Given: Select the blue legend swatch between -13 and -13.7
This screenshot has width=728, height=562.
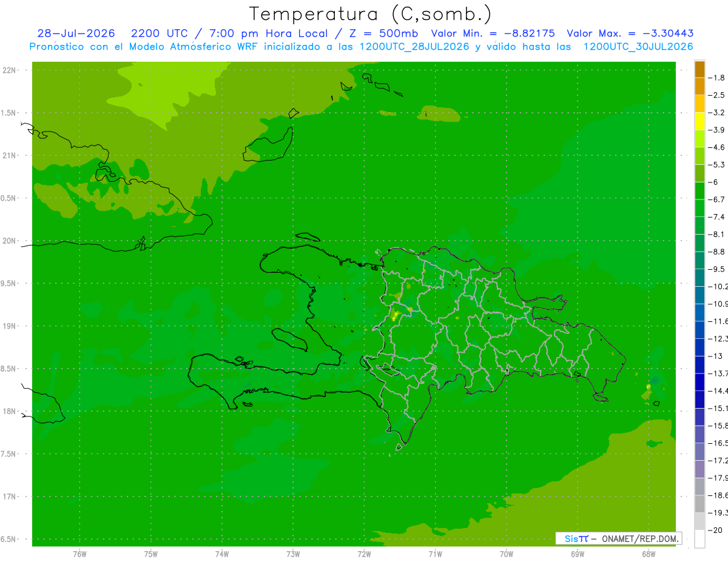Looking at the screenshot, I should [x=699, y=364].
